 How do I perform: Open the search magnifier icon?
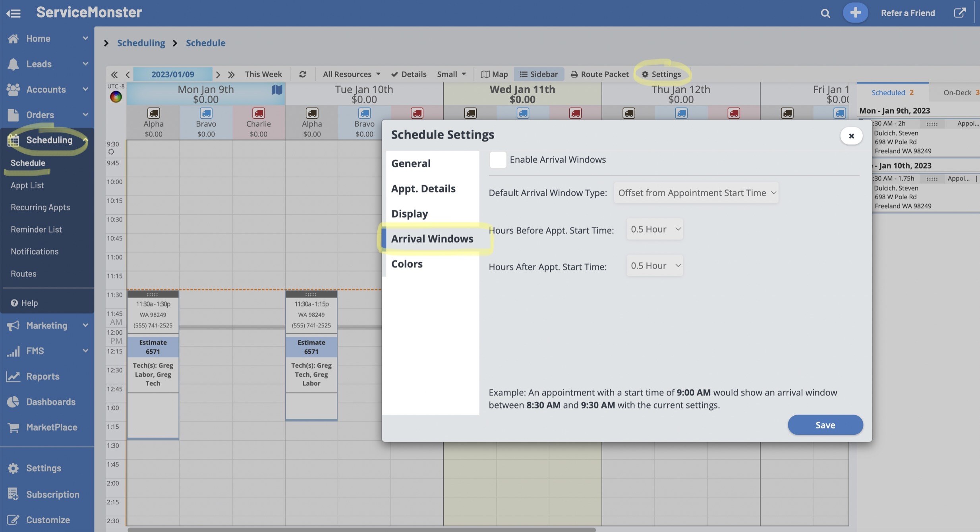[825, 13]
